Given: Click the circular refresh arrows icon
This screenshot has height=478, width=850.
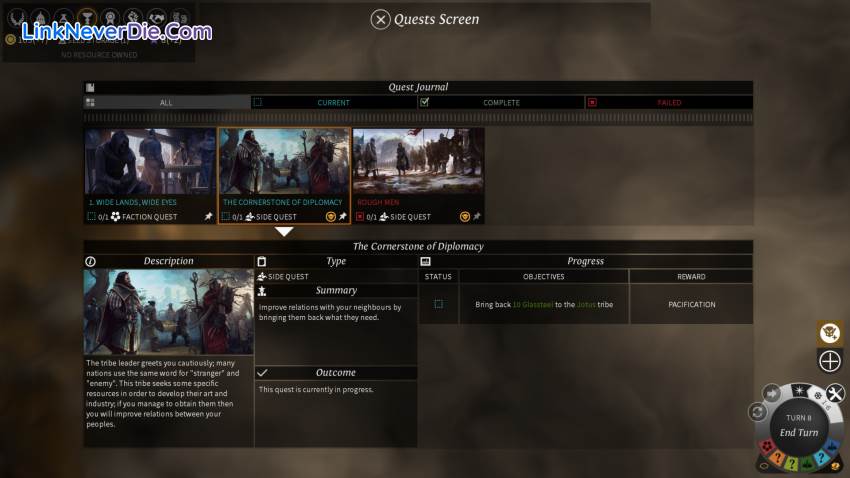Looking at the screenshot, I should click(757, 412).
